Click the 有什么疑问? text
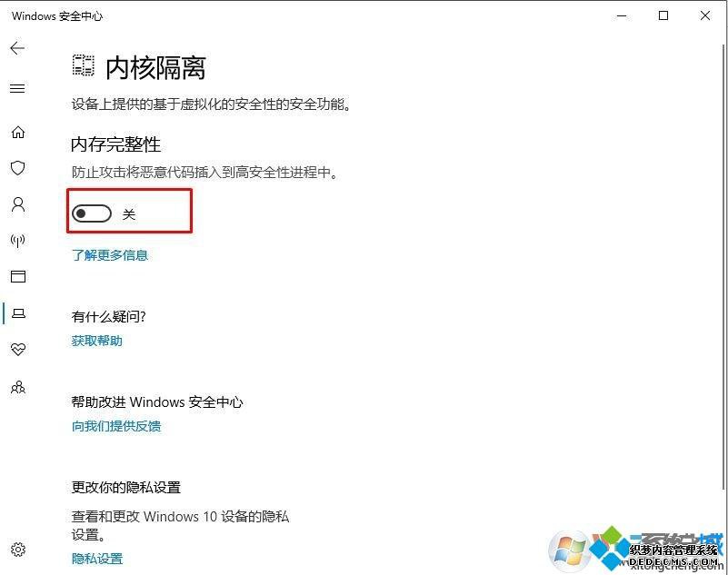Image resolution: width=728 pixels, height=575 pixels. coord(109,316)
